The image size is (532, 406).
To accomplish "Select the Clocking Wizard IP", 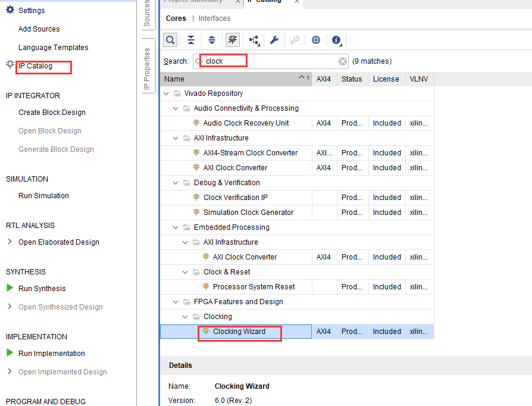I will (239, 332).
